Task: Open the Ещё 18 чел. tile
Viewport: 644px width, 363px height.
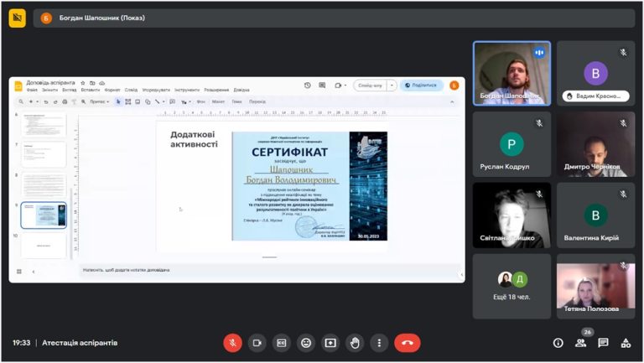Action: pos(512,286)
